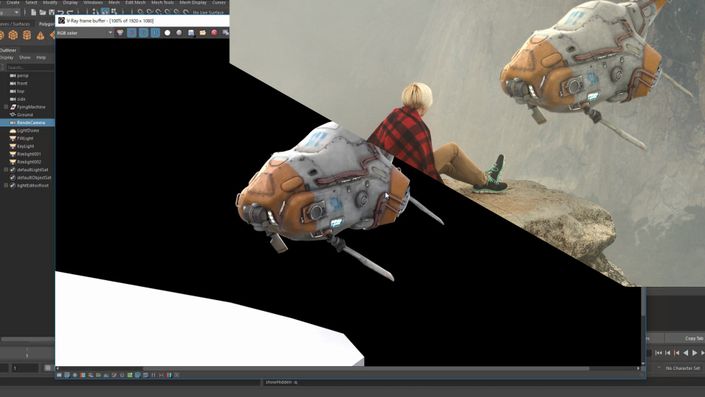Click the white circle channel icon
This screenshot has height=397, width=705.
pyautogui.click(x=167, y=33)
